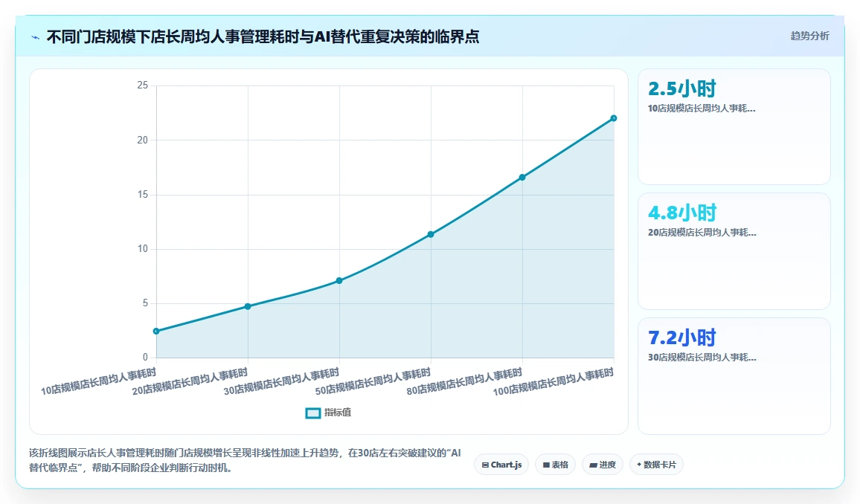
Task: Select the Chart.js tag
Action: coord(501,465)
